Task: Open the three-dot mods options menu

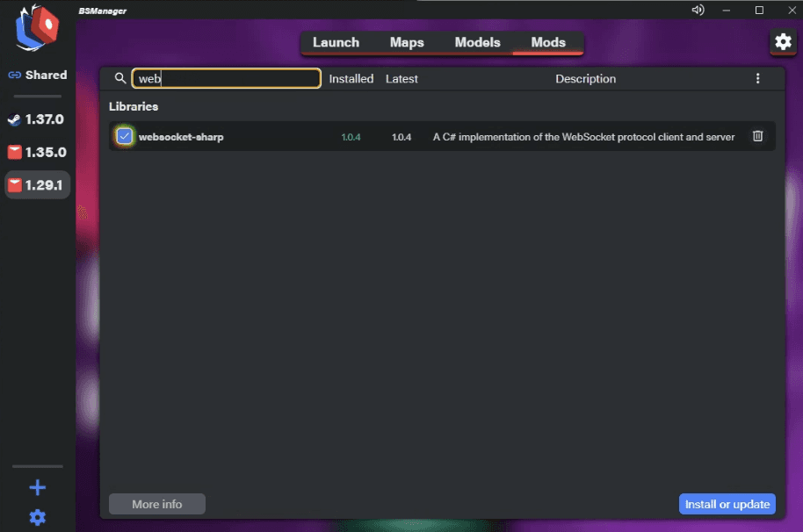Action: [x=758, y=78]
